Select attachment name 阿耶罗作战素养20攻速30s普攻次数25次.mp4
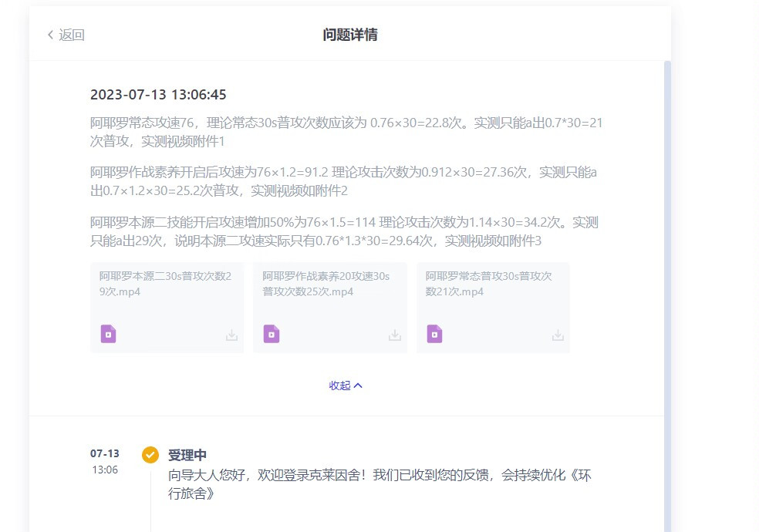759x532 pixels. [326, 284]
